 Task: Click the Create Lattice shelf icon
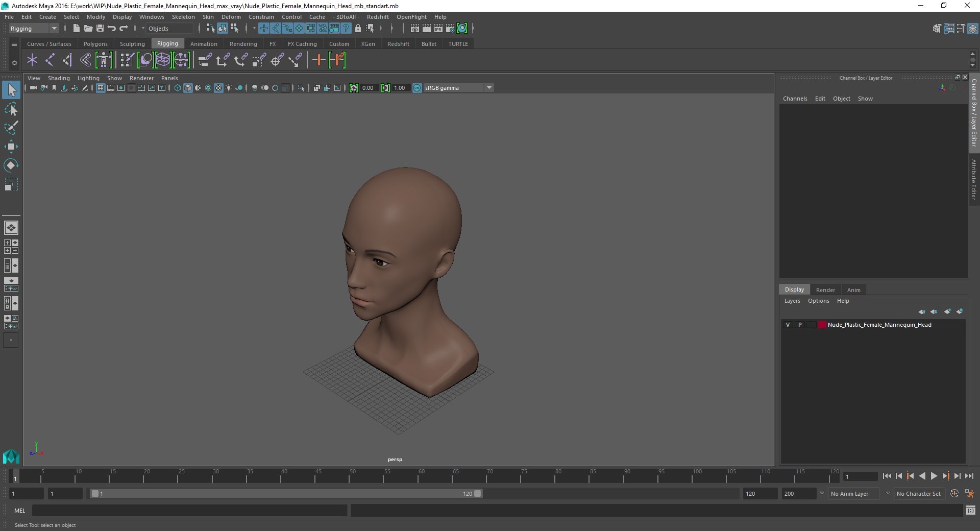(163, 60)
